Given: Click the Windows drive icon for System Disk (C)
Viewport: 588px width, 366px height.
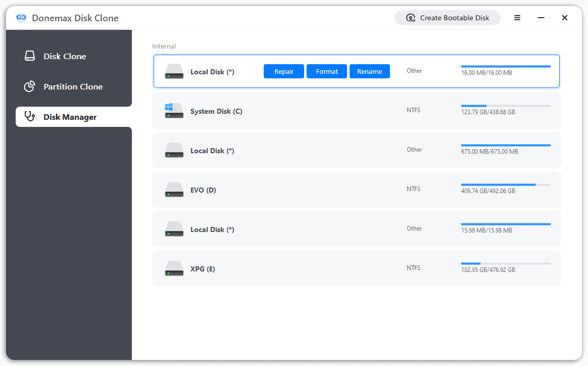Looking at the screenshot, I should point(174,111).
